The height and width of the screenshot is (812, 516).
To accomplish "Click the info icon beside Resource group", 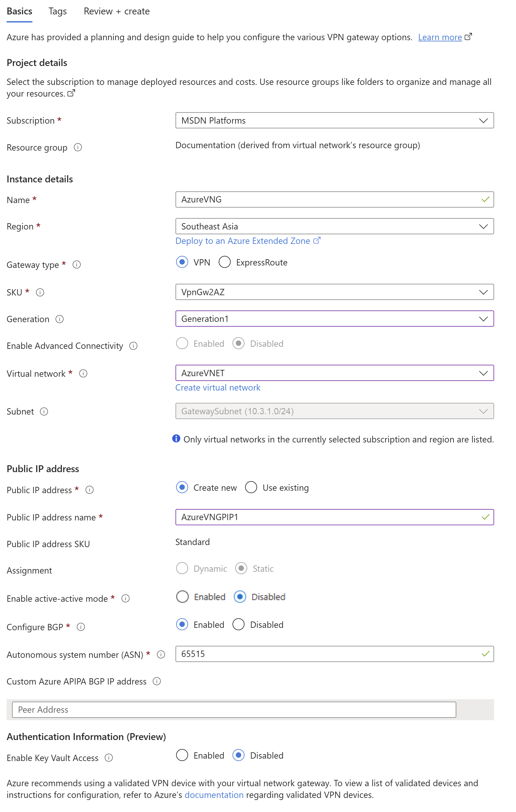I will pos(78,147).
